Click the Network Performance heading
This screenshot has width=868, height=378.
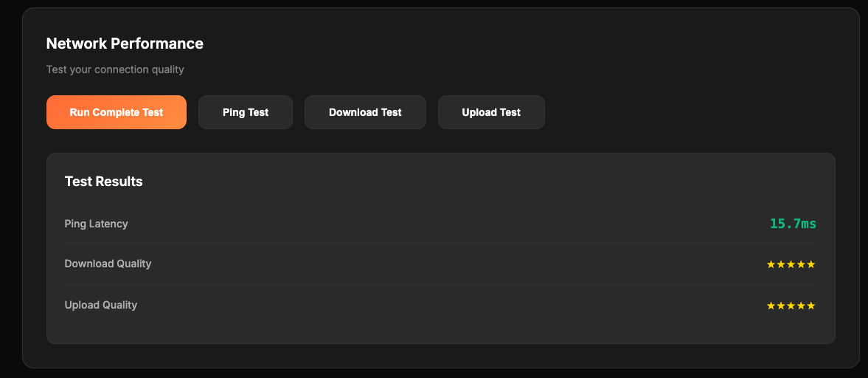coord(125,44)
